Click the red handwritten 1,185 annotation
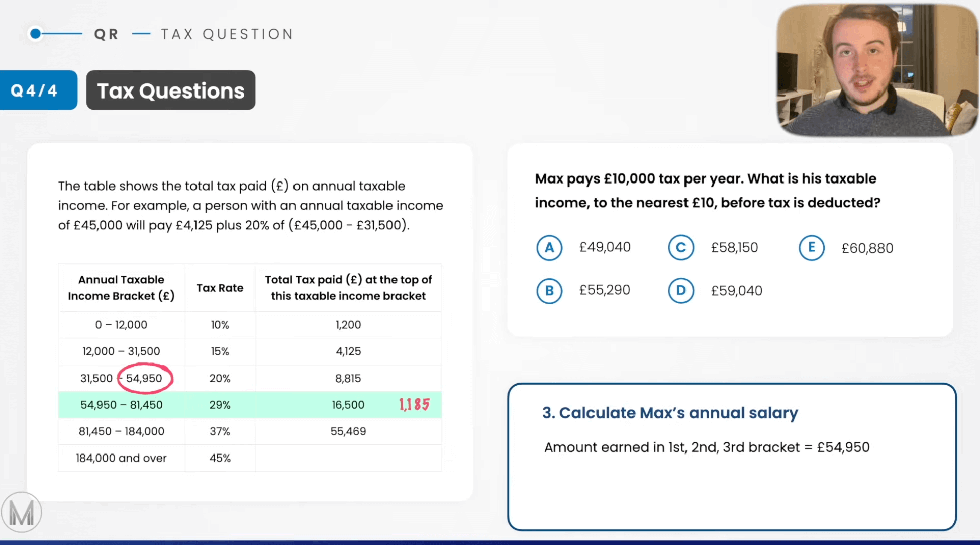Screen dimensions: 980x545 [415, 405]
